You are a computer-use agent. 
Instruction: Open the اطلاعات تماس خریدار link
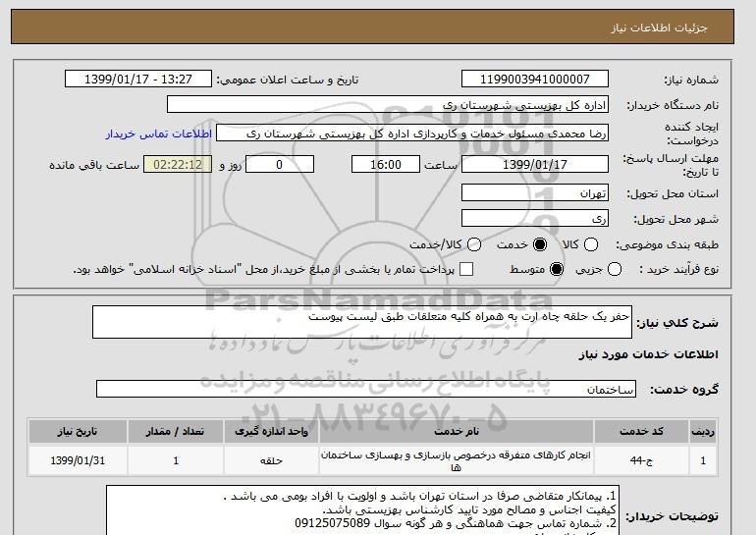pos(159,134)
